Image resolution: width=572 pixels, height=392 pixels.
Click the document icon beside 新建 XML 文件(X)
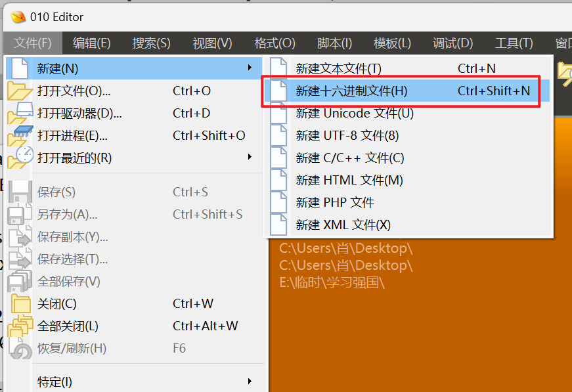tap(278, 225)
